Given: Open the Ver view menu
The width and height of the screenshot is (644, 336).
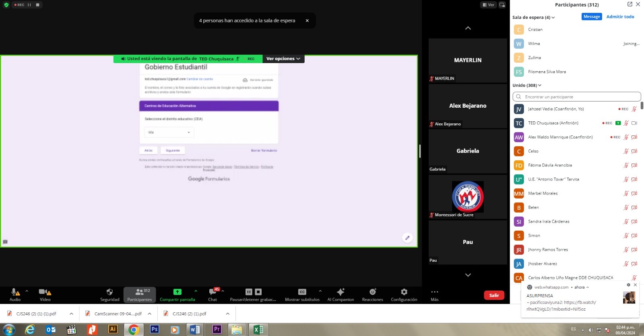Looking at the screenshot, I should click(x=488, y=5).
